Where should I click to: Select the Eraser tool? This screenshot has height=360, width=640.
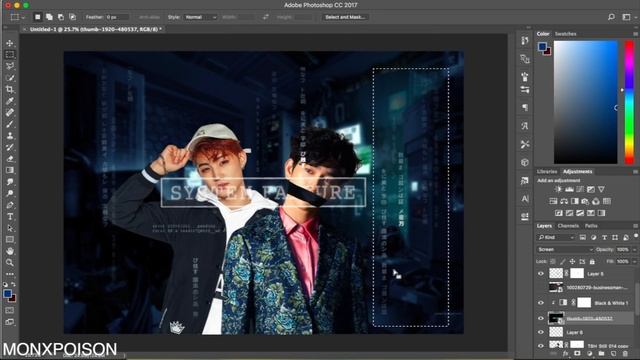click(x=10, y=158)
